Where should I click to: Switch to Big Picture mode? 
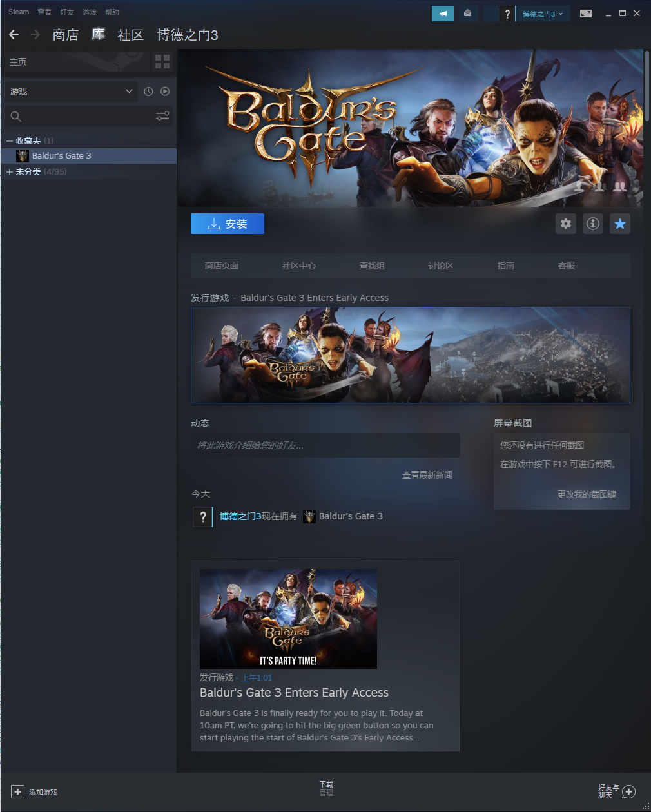click(x=586, y=14)
